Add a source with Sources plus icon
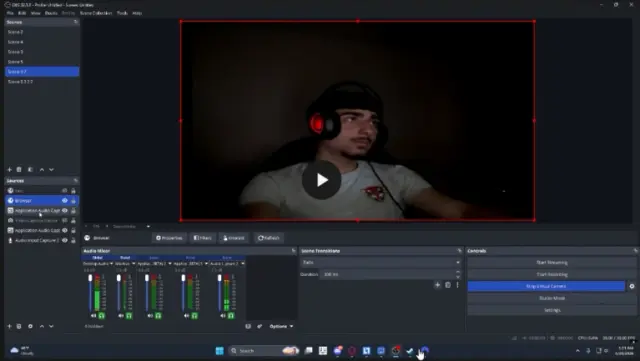The height and width of the screenshot is (361, 640). click(x=9, y=326)
